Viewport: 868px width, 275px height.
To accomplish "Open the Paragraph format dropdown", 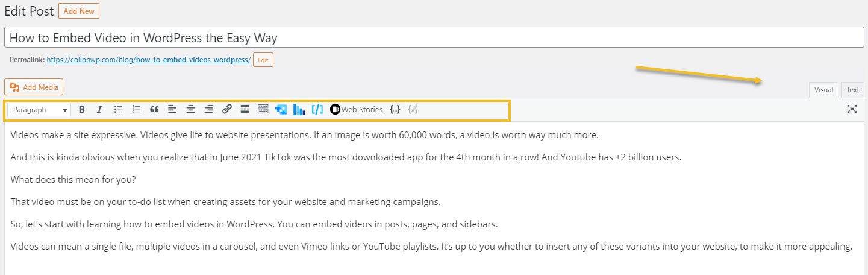I will coord(39,110).
